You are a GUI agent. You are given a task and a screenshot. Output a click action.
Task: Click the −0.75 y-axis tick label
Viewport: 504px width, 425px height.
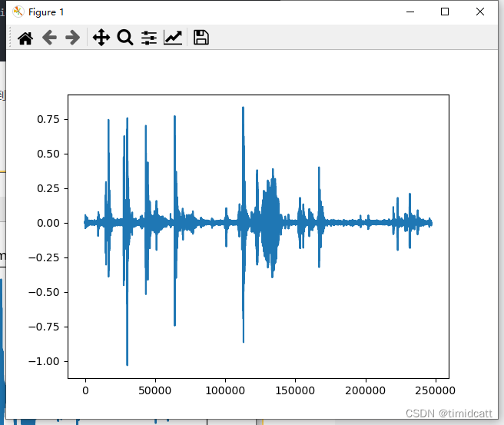[x=44, y=327]
